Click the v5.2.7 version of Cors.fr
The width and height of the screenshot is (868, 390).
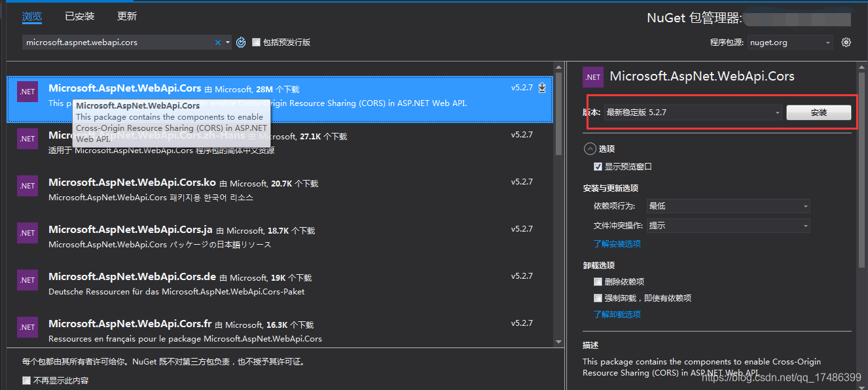point(522,323)
